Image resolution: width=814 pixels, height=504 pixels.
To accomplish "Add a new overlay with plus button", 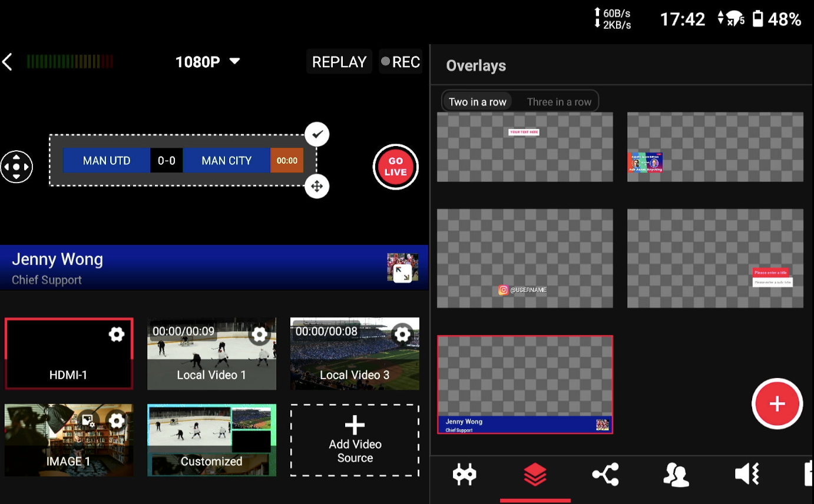I will (777, 404).
